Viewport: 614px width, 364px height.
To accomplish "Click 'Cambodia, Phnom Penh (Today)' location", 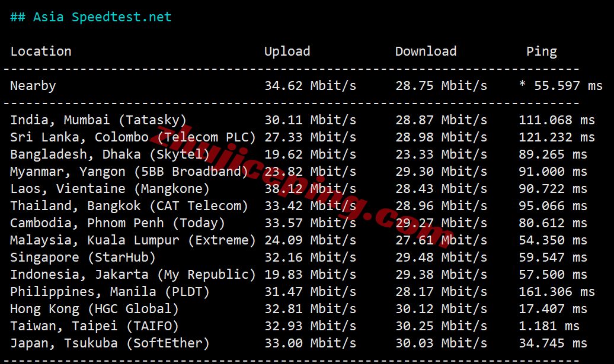I will click(117, 223).
